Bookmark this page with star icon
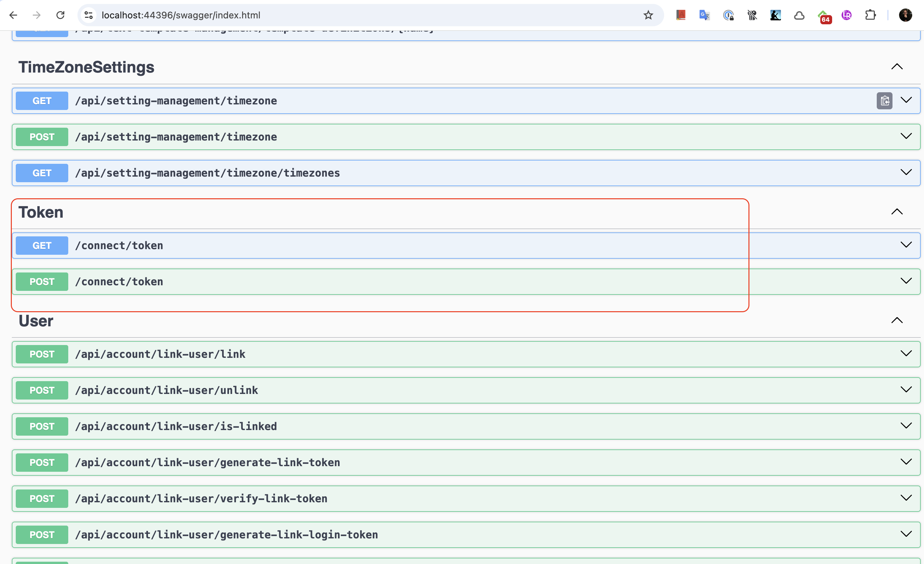The image size is (924, 564). [648, 15]
